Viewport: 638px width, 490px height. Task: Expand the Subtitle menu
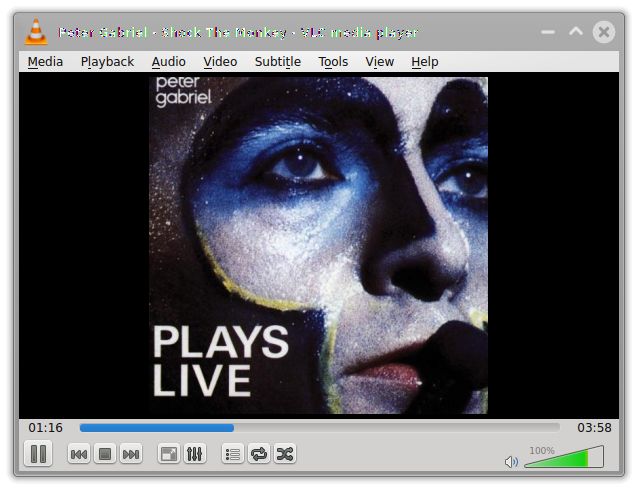pyautogui.click(x=277, y=62)
